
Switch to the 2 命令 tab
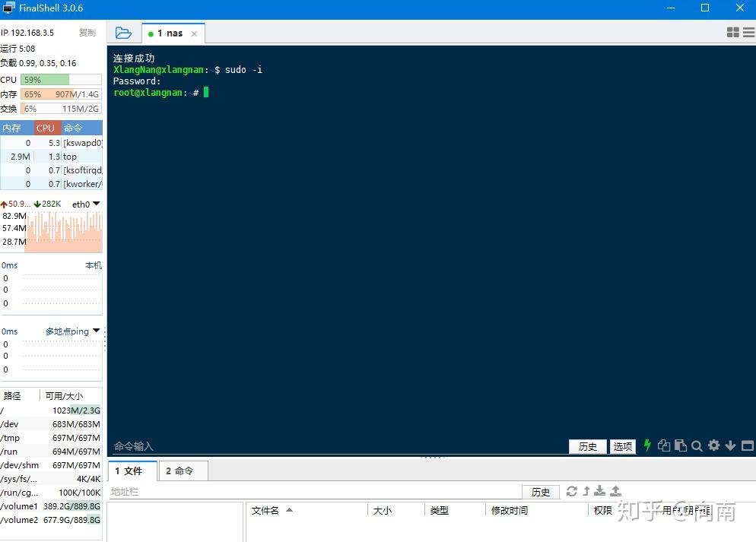(x=183, y=471)
